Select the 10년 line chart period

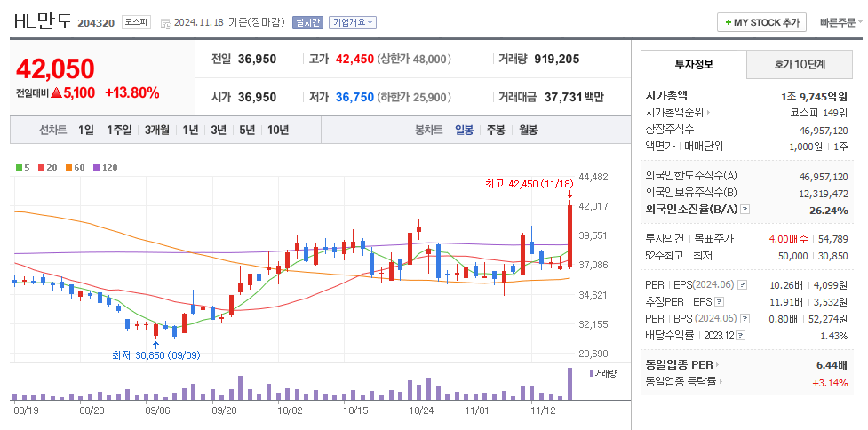[278, 130]
